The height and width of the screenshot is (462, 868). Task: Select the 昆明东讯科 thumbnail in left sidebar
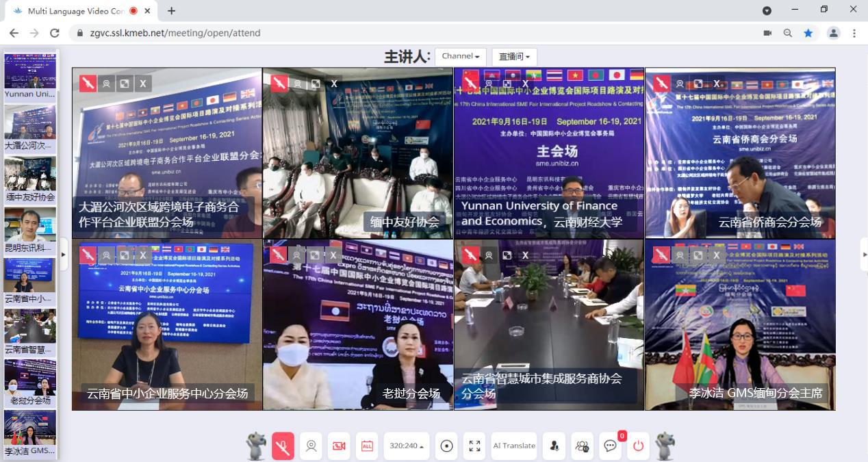pyautogui.click(x=30, y=231)
